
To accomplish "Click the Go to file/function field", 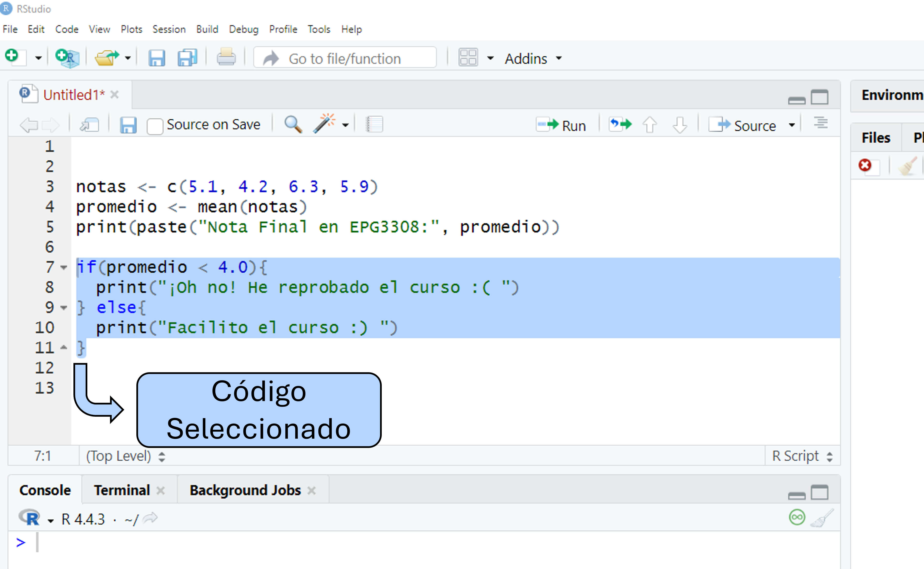I will click(344, 59).
